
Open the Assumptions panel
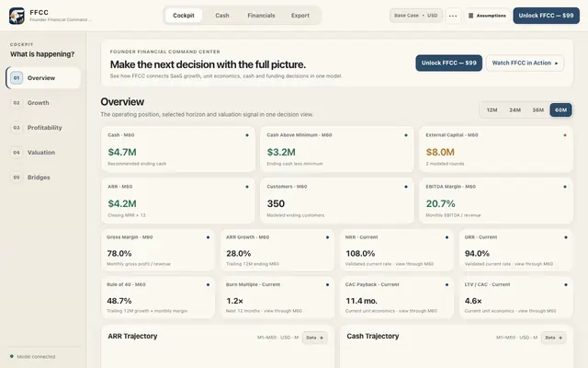[x=488, y=16]
